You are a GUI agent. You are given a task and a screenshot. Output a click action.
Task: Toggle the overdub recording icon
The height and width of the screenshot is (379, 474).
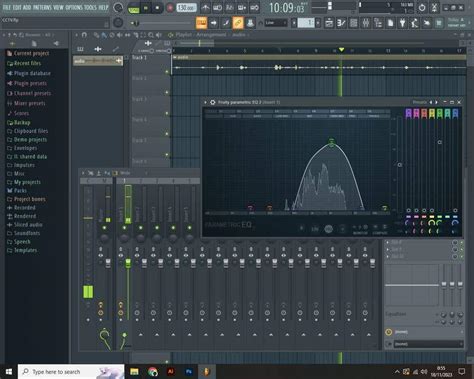point(242,7)
